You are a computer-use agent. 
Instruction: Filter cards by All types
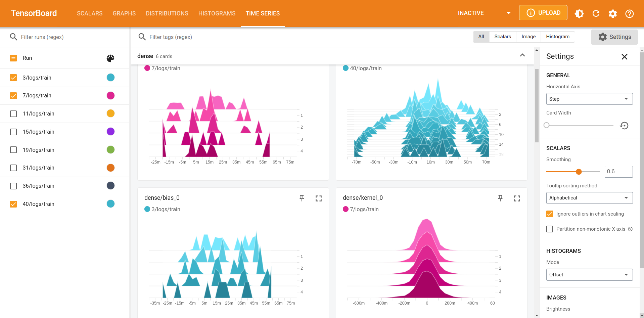point(481,37)
